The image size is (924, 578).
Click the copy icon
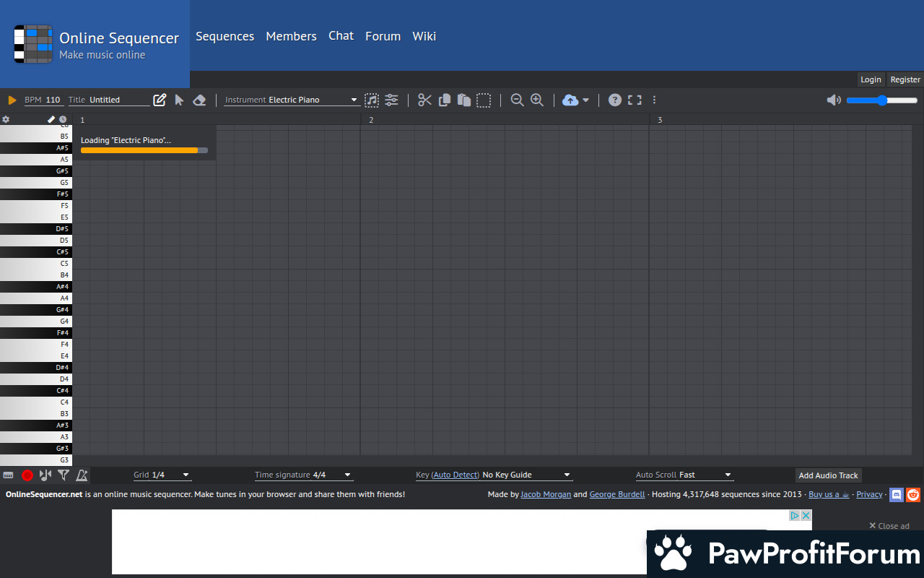tap(445, 100)
